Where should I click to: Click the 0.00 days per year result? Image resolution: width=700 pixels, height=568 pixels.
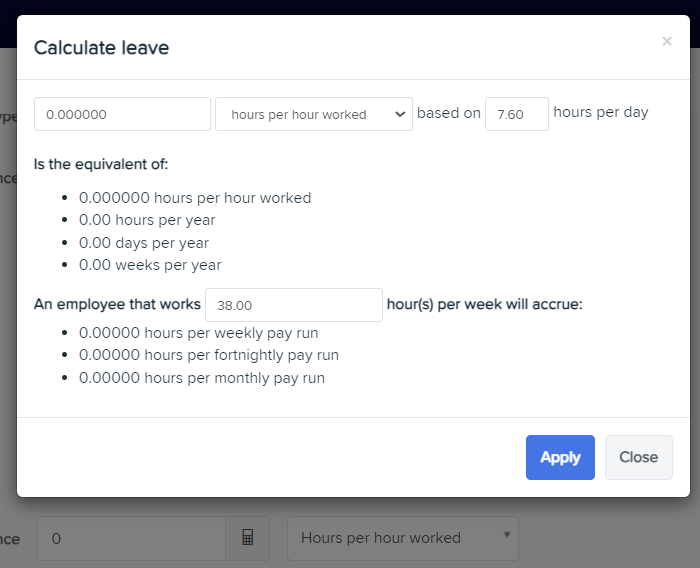point(144,243)
